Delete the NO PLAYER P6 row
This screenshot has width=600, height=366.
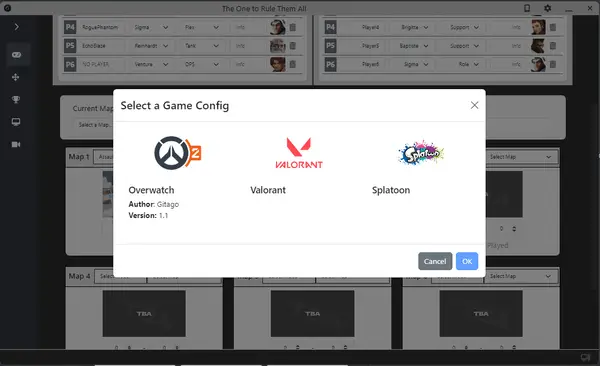pyautogui.click(x=293, y=64)
